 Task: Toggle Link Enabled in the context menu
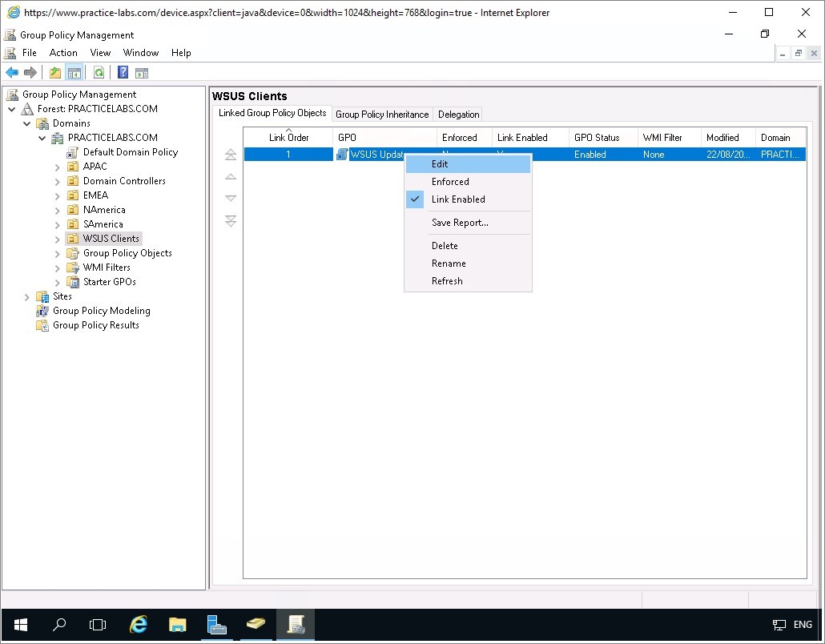tap(457, 199)
